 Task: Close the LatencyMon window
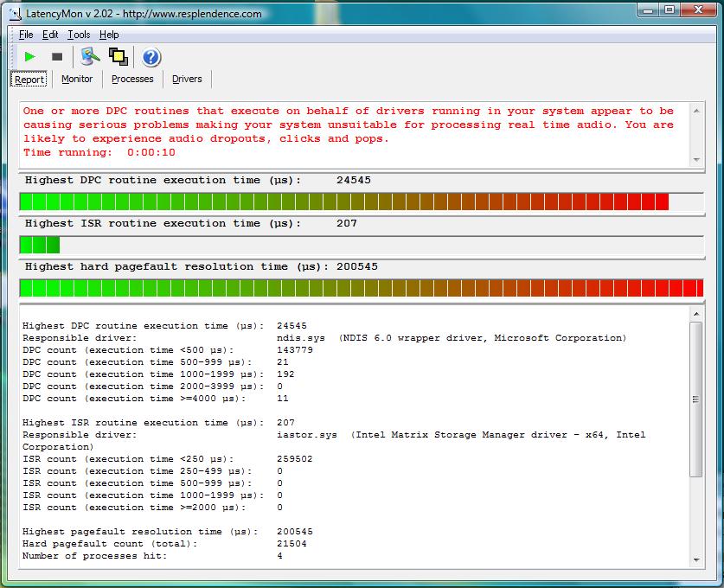698,10
